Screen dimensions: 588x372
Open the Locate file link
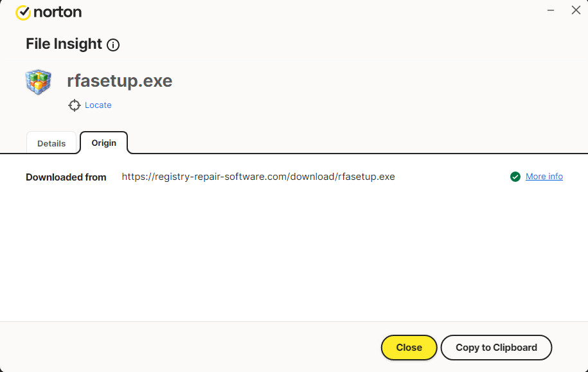pyautogui.click(x=98, y=105)
